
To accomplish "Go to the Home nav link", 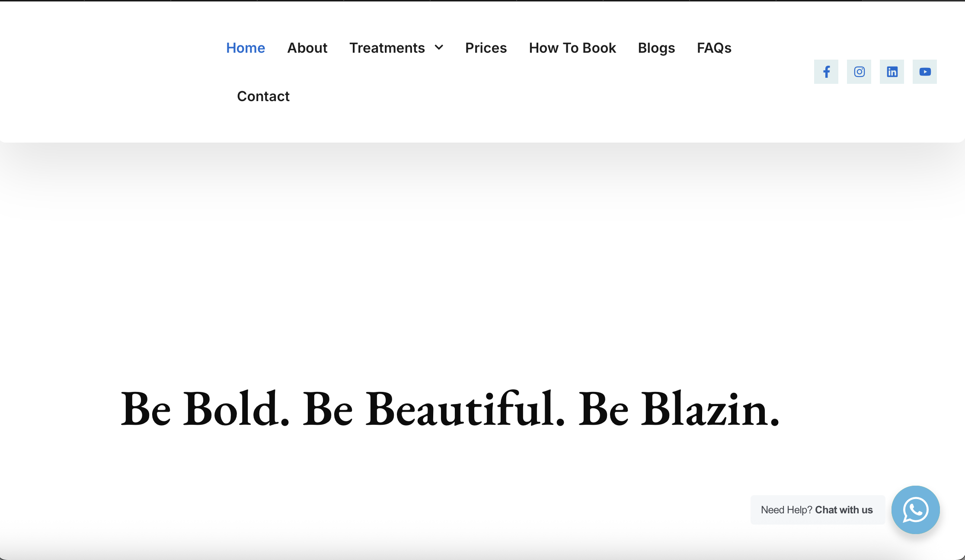I will [245, 48].
